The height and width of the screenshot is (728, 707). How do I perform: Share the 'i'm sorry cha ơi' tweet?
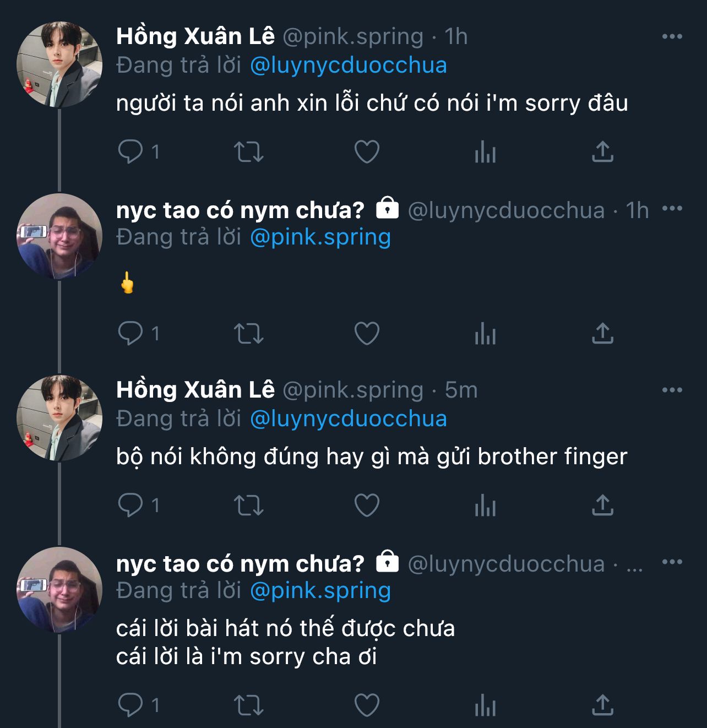click(x=602, y=705)
